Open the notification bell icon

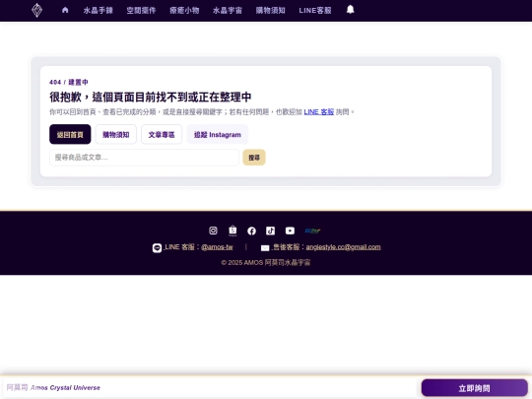[x=351, y=10]
